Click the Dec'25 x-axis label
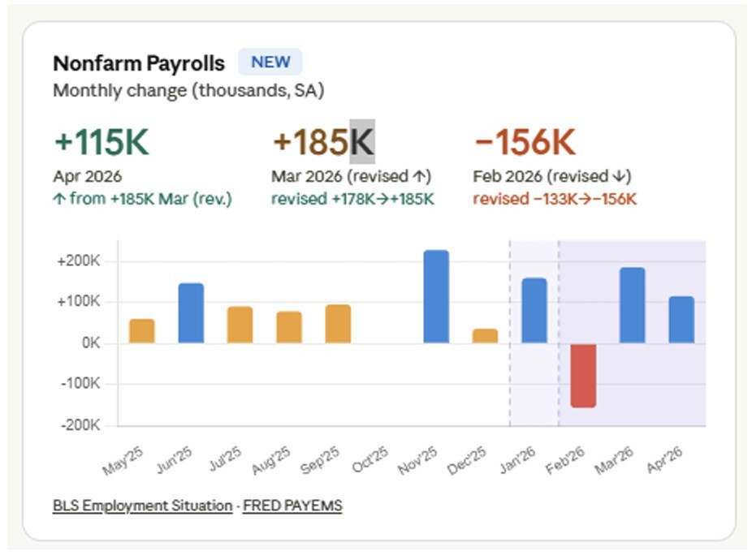 point(467,461)
